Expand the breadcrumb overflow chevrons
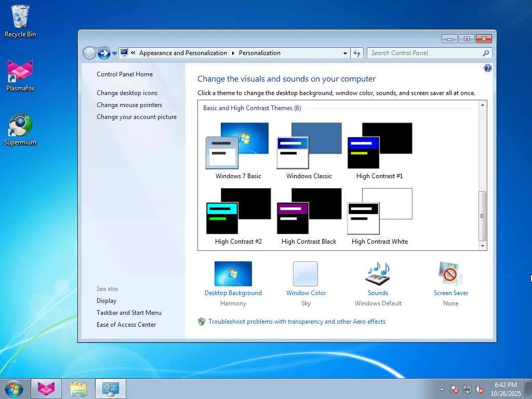The width and height of the screenshot is (532, 399). pos(133,52)
